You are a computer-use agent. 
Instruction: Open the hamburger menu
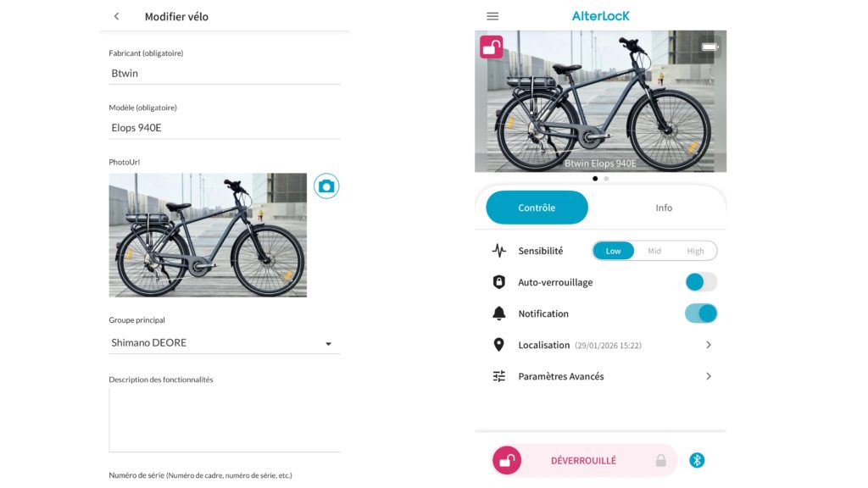point(492,16)
